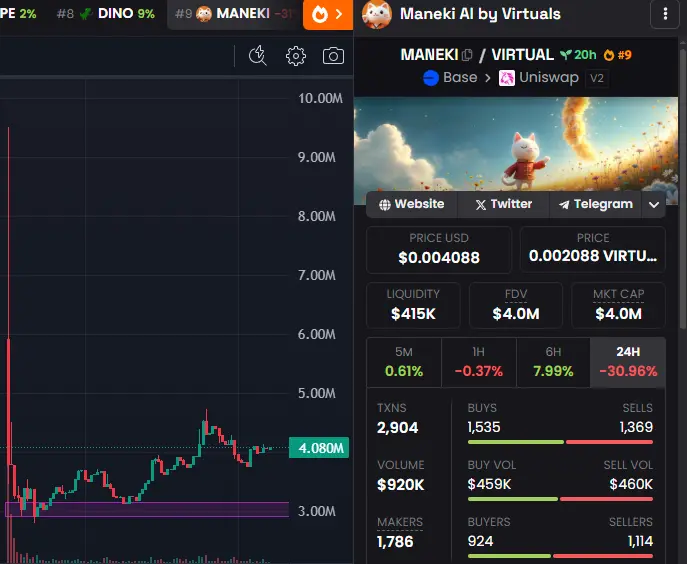Open the trending flame button
687x564 pixels.
coord(328,15)
